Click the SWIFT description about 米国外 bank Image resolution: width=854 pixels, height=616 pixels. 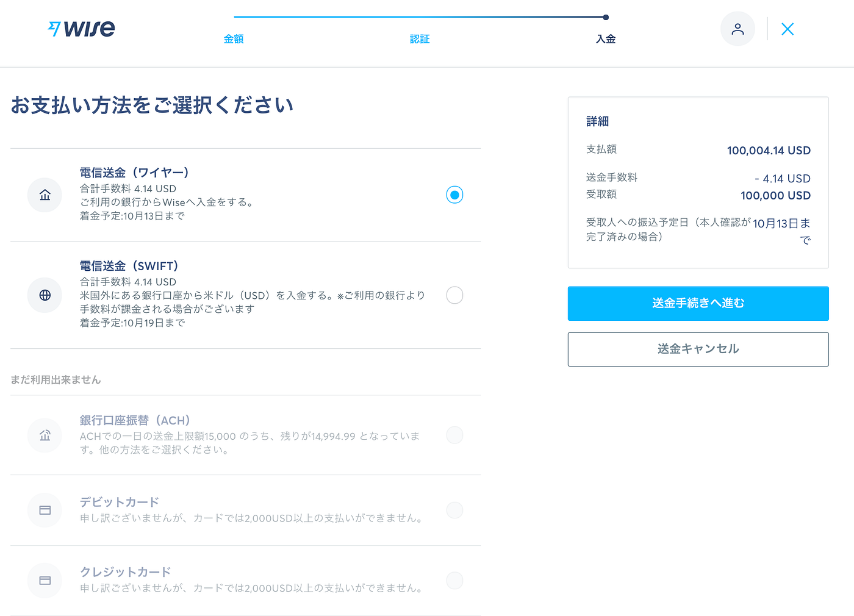[253, 302]
